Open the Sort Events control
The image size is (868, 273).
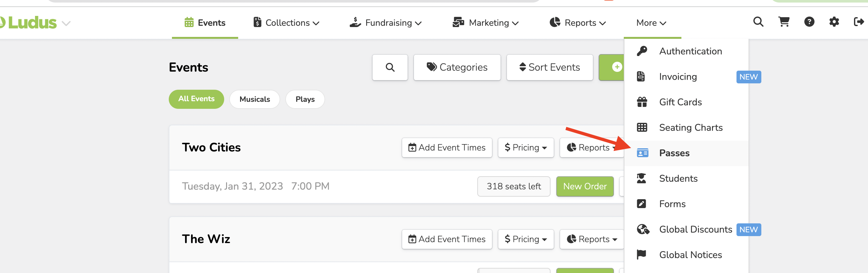coord(550,67)
